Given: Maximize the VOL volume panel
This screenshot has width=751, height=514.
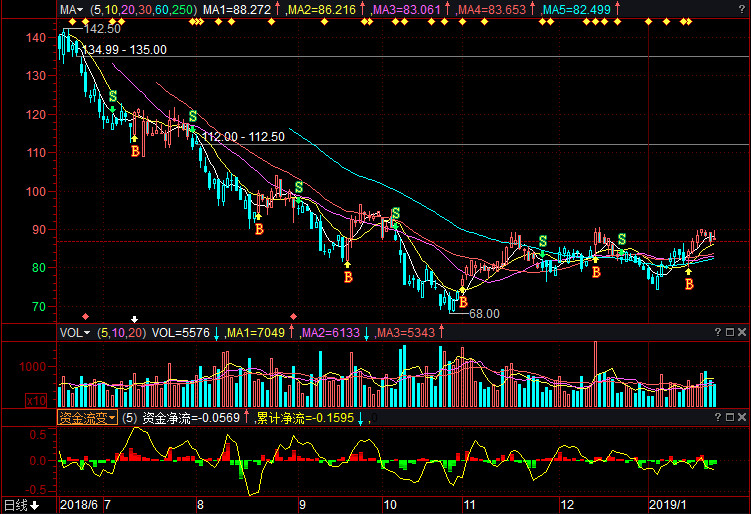Looking at the screenshot, I should pos(730,332).
